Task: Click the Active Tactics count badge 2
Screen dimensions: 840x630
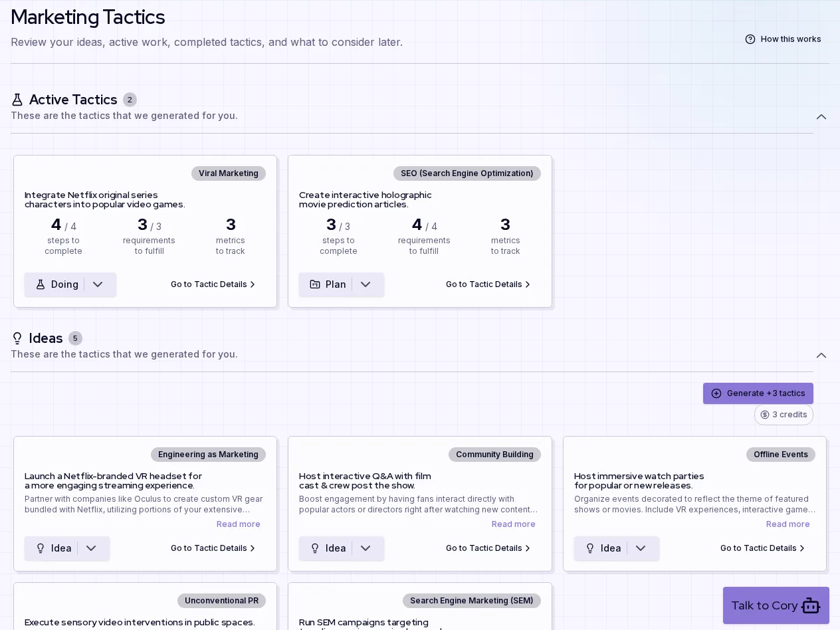Action: pyautogui.click(x=130, y=100)
